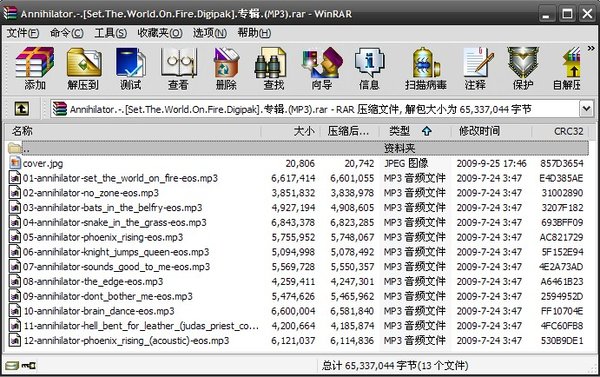Viewport: 600px width, 377px height.
Task: Click the 解压到 (Extract To) icon
Action: [x=83, y=68]
